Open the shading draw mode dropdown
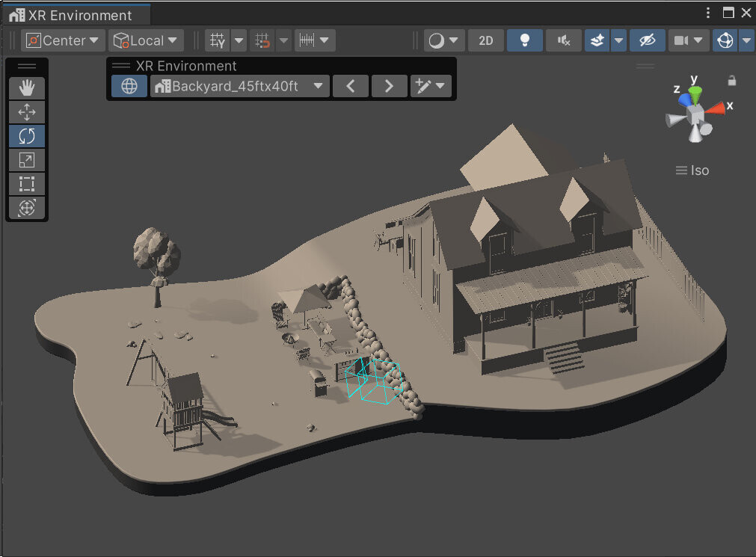756x557 pixels. (443, 40)
